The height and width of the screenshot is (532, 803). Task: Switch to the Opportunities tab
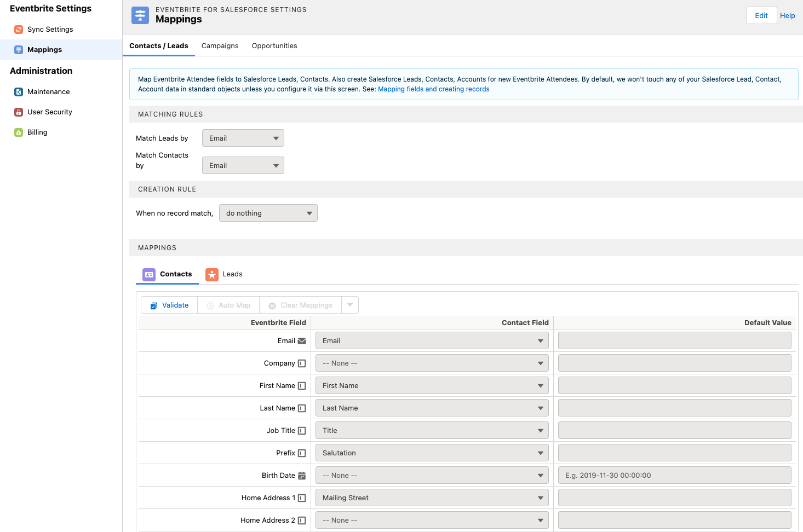[x=274, y=46]
